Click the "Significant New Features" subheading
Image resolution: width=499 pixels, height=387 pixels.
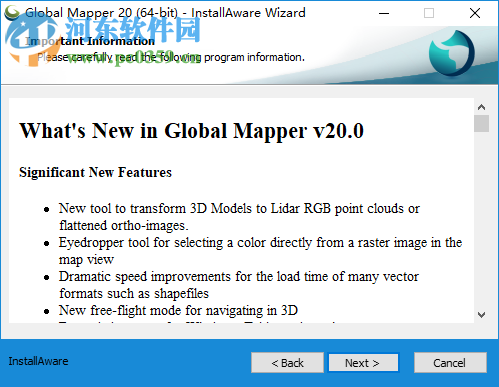click(95, 172)
